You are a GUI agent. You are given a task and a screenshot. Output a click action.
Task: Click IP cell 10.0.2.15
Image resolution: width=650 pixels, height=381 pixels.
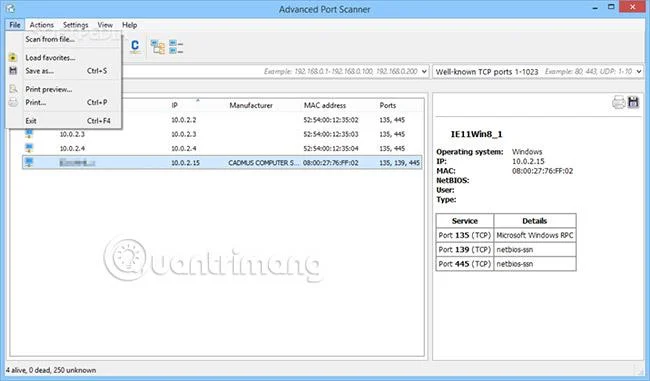pos(185,163)
